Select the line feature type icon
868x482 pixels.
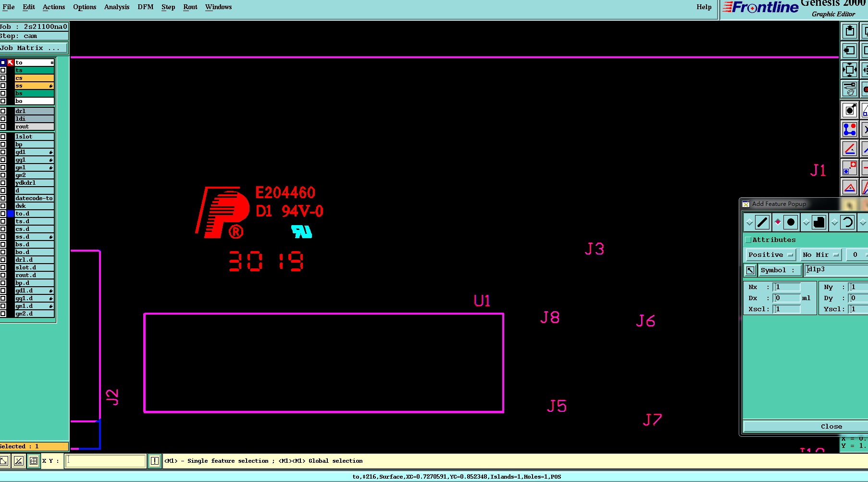tap(762, 222)
